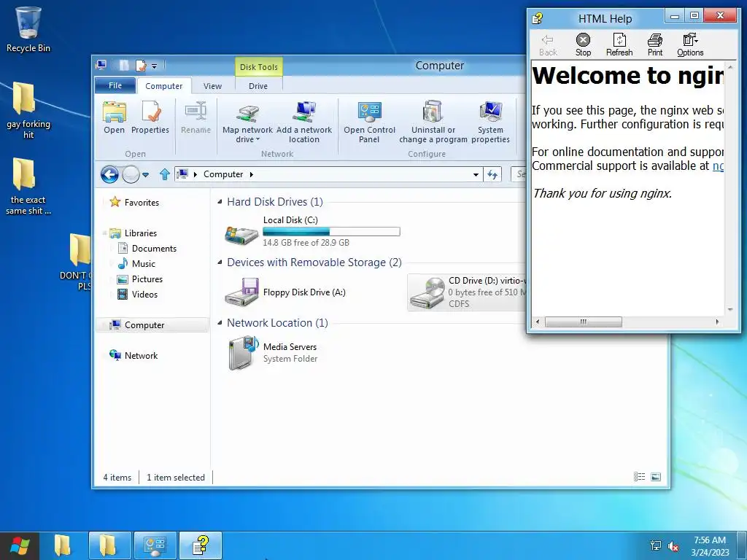Click the HTML Help scroll down arrow

730,309
